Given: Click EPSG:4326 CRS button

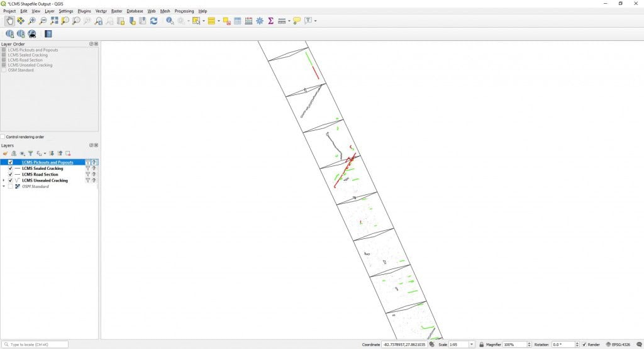Looking at the screenshot, I should [x=618, y=345].
